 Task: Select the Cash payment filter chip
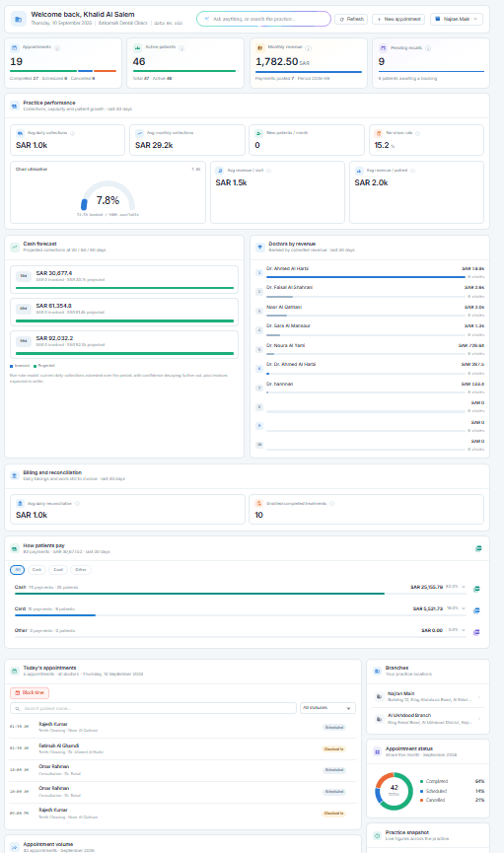tap(37, 570)
